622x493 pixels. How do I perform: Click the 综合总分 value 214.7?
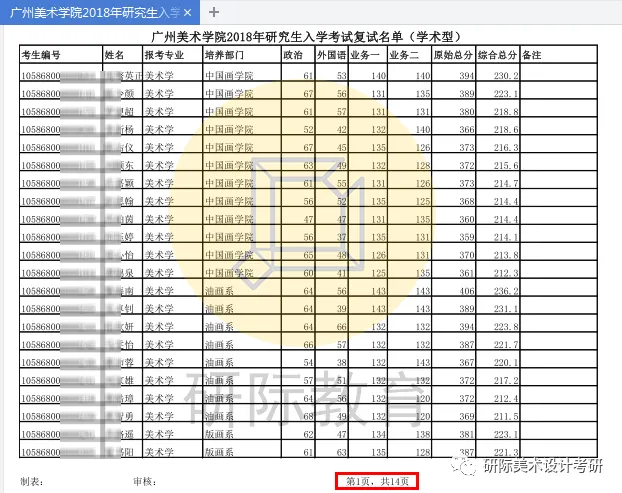[506, 184]
